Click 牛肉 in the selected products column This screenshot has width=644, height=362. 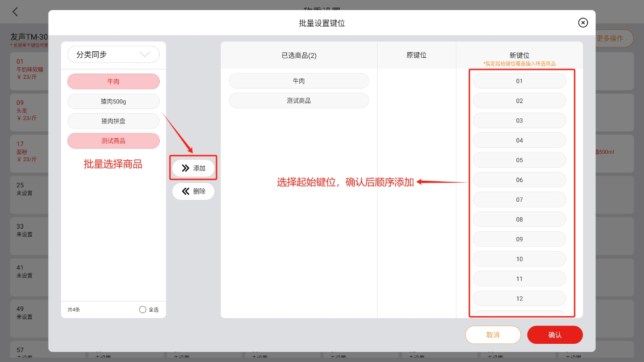pyautogui.click(x=298, y=81)
